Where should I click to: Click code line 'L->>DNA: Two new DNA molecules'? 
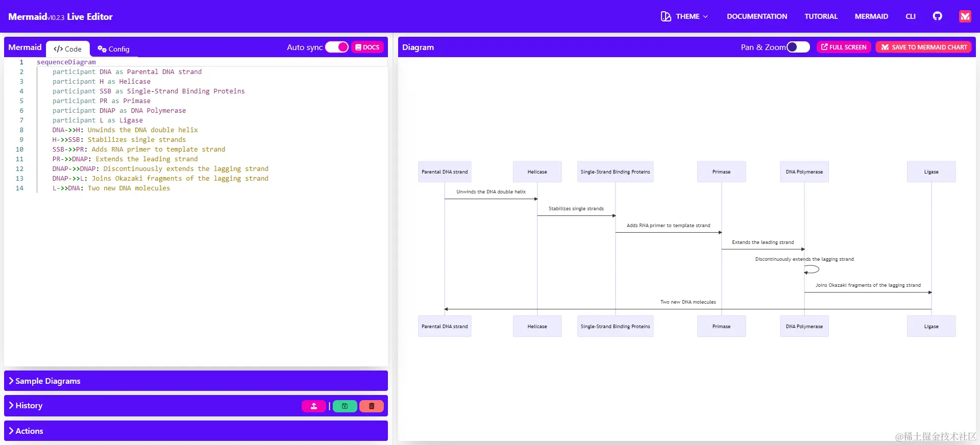[111, 188]
